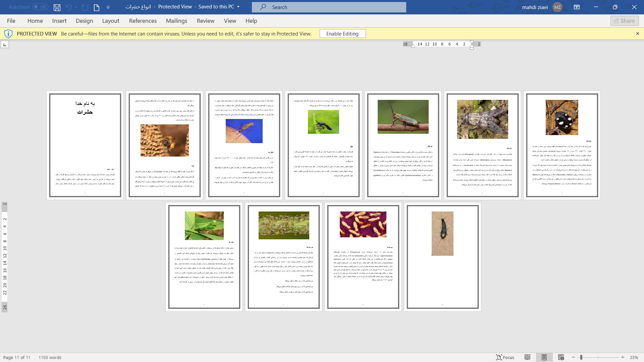The height and width of the screenshot is (362, 644).
Task: Open the Review tab
Action: (x=206, y=21)
